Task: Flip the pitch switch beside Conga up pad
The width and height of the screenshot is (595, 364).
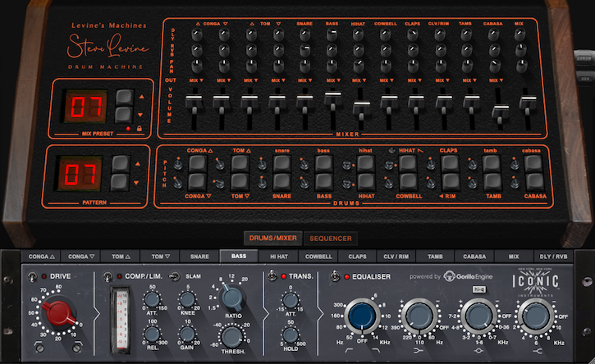Action: 176,164
